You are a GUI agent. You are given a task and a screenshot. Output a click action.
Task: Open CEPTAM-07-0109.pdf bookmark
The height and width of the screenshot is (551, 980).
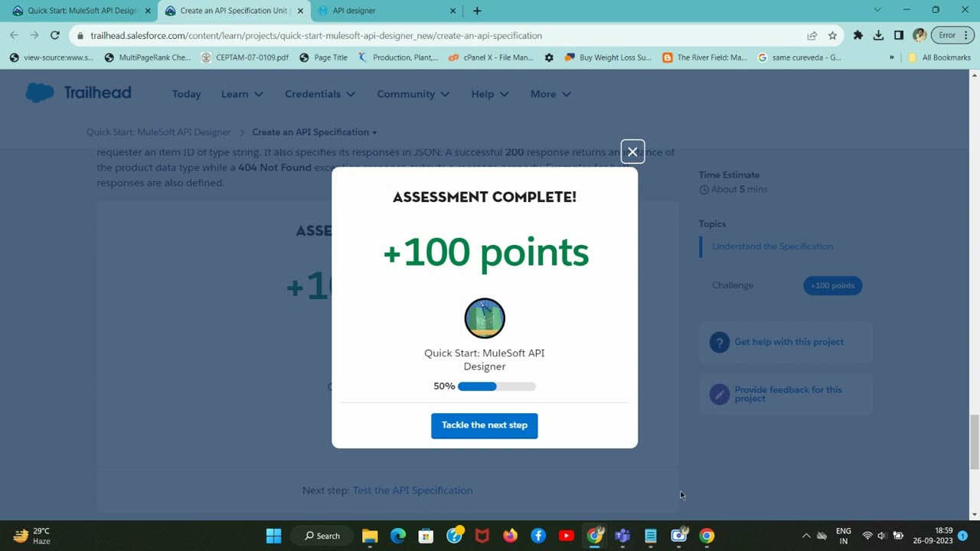245,57
